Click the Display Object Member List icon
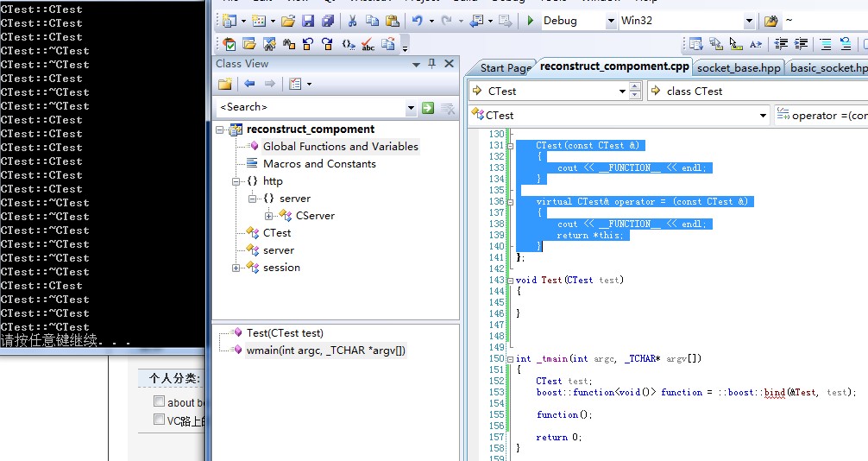The image size is (868, 461). [695, 44]
